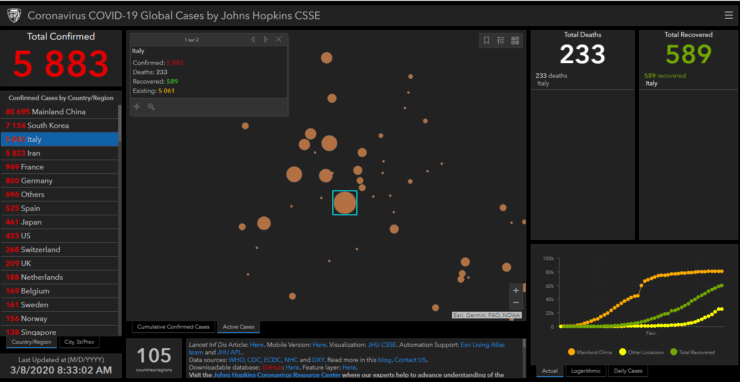
Task: Select South Korea in the country list
Action: point(59,125)
